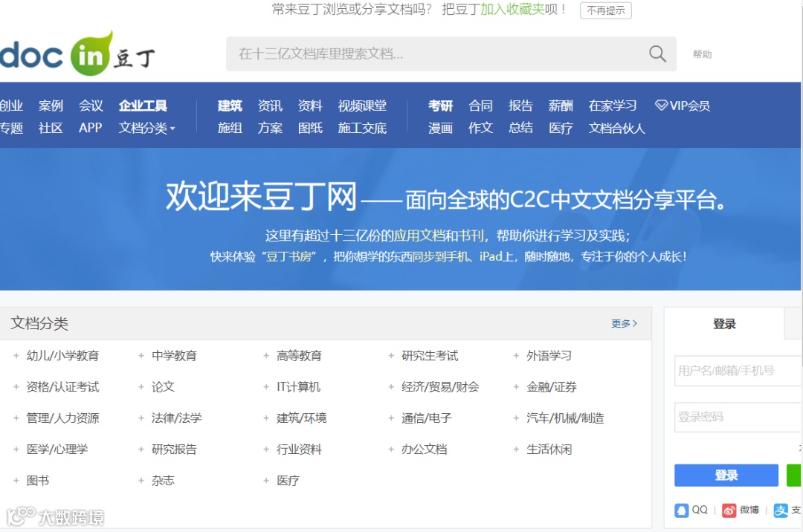
Task: Open 更多 categories link
Action: [625, 323]
